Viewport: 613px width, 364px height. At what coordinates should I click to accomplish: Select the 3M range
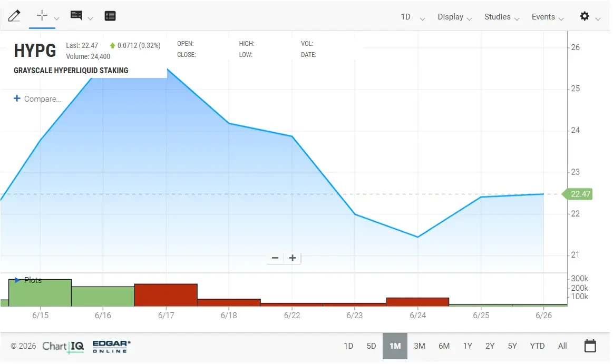coord(420,346)
